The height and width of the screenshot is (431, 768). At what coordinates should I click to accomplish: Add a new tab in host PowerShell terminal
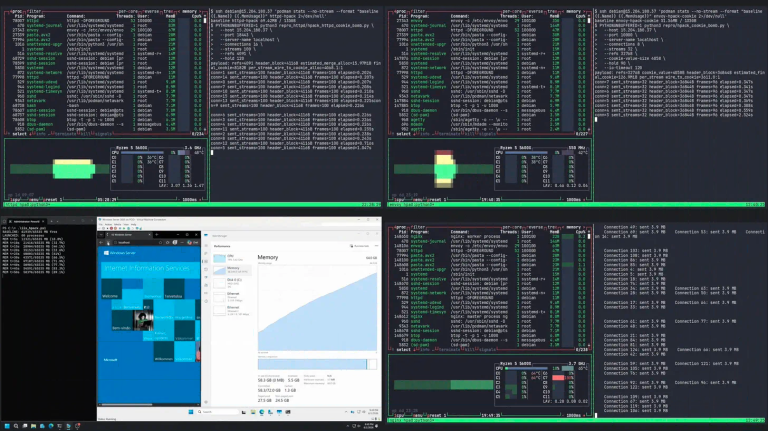(x=51, y=221)
